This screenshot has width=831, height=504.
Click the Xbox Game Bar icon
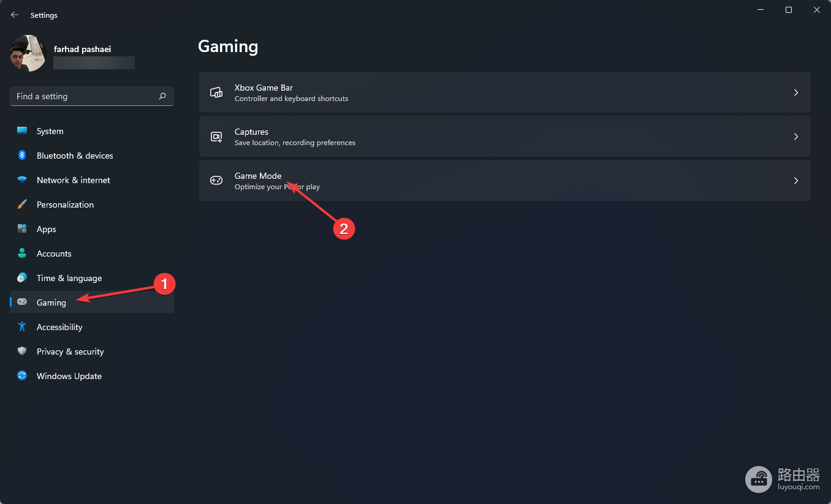tap(216, 92)
